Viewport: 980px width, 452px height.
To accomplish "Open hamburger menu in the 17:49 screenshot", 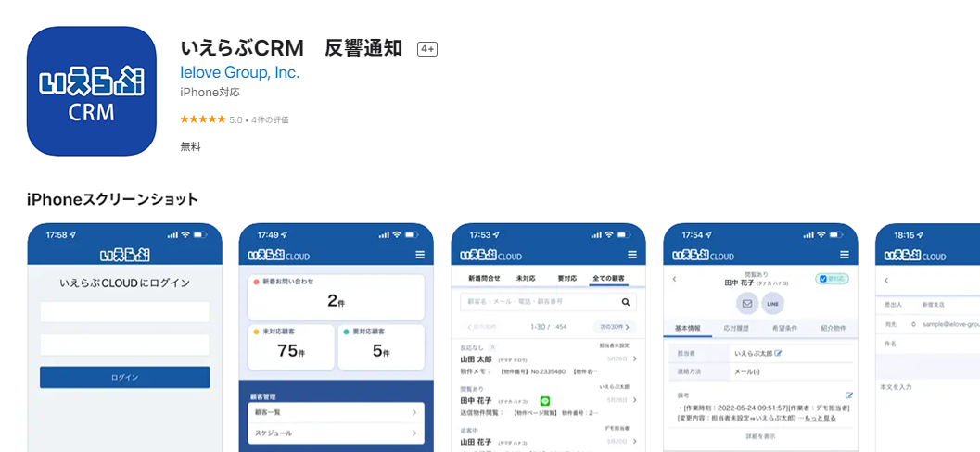I will click(420, 255).
